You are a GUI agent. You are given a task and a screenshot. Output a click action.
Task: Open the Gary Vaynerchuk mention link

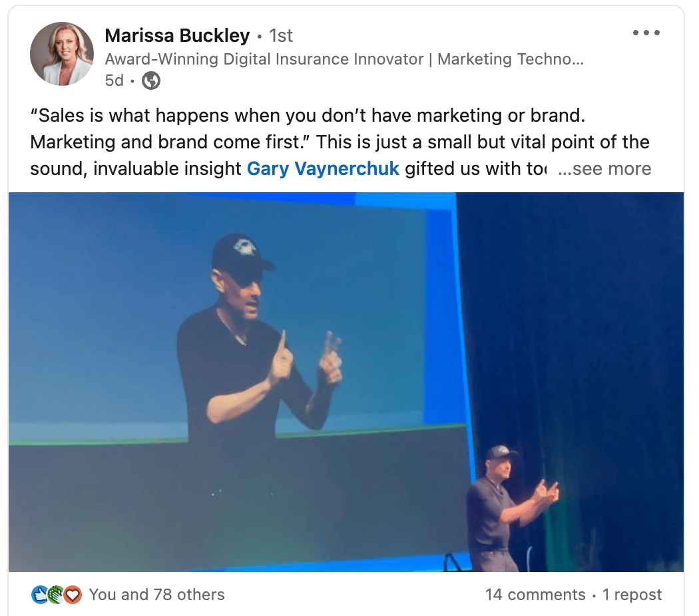(x=323, y=169)
